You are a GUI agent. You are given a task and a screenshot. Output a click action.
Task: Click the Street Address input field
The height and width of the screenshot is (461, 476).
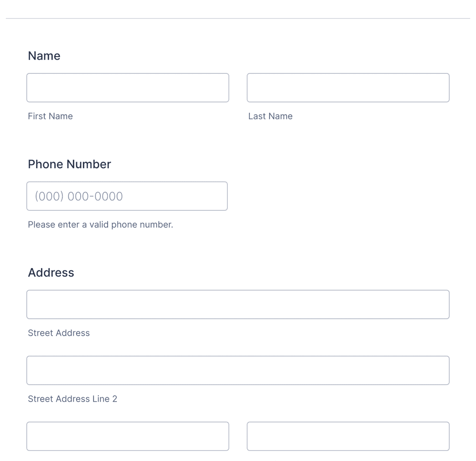(x=238, y=304)
